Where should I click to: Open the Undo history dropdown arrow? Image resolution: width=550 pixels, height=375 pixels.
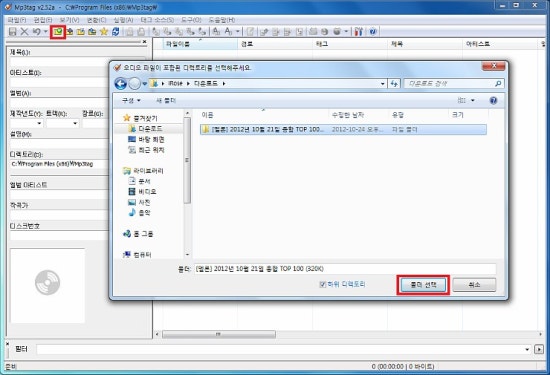coord(46,32)
